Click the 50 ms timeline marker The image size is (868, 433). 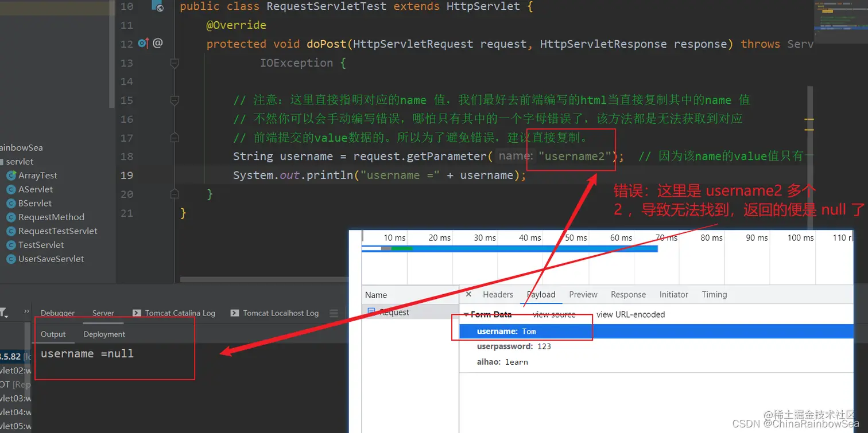(x=576, y=237)
